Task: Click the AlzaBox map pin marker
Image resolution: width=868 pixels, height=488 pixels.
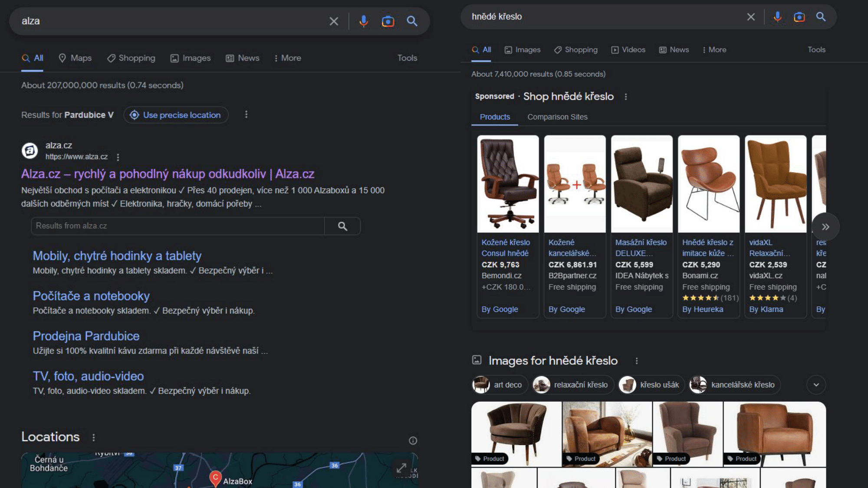Action: 215,478
